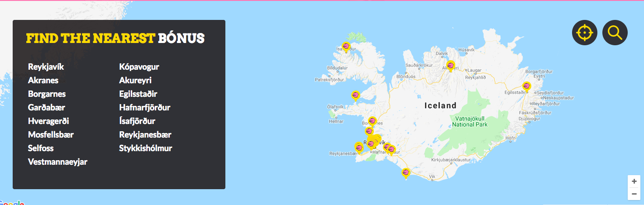644x205 pixels.
Task: Click the Djúpivogur label on the map
Action: coord(530,119)
